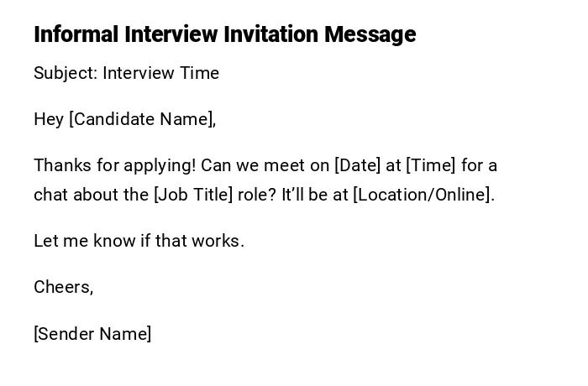Click the word 'chat' in the body
Screen dimensions: 588x386
coord(50,195)
